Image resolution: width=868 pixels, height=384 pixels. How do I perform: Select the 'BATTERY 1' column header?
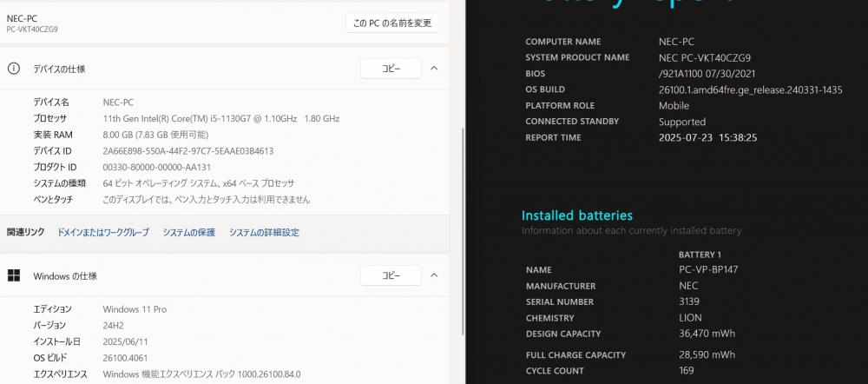pos(700,255)
